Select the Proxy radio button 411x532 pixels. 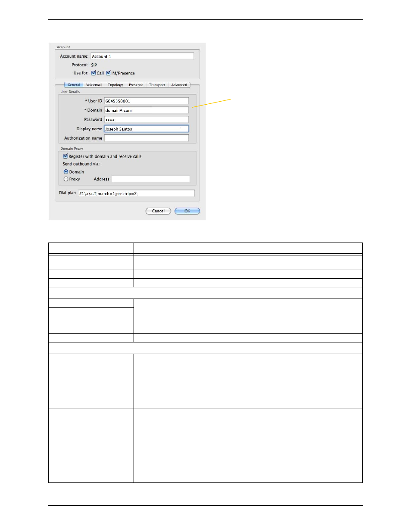click(66, 179)
